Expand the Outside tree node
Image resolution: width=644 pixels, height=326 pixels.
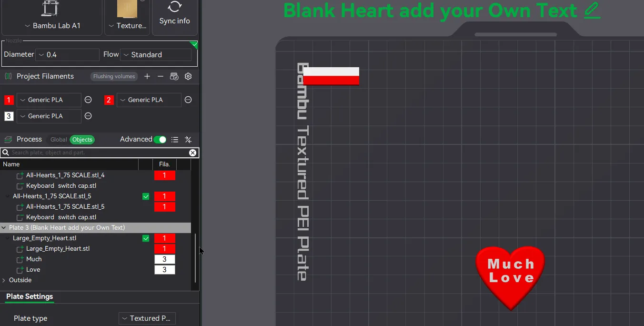point(4,280)
